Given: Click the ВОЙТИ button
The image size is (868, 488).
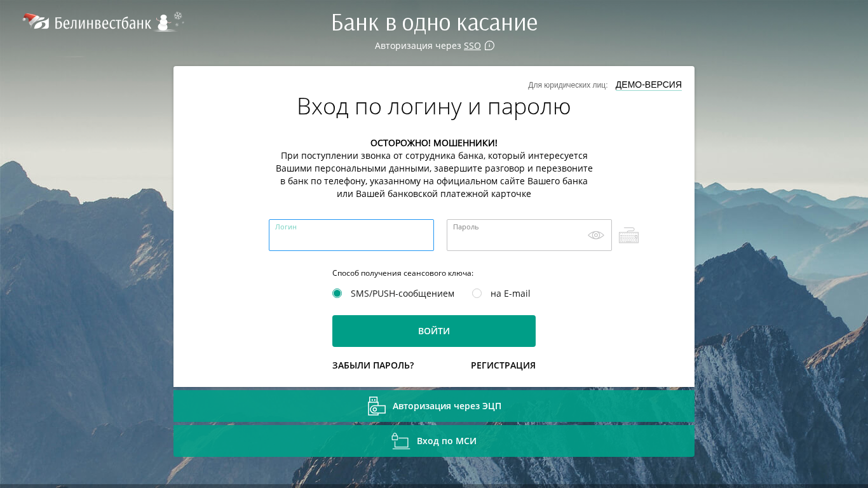Looking at the screenshot, I should tap(434, 331).
